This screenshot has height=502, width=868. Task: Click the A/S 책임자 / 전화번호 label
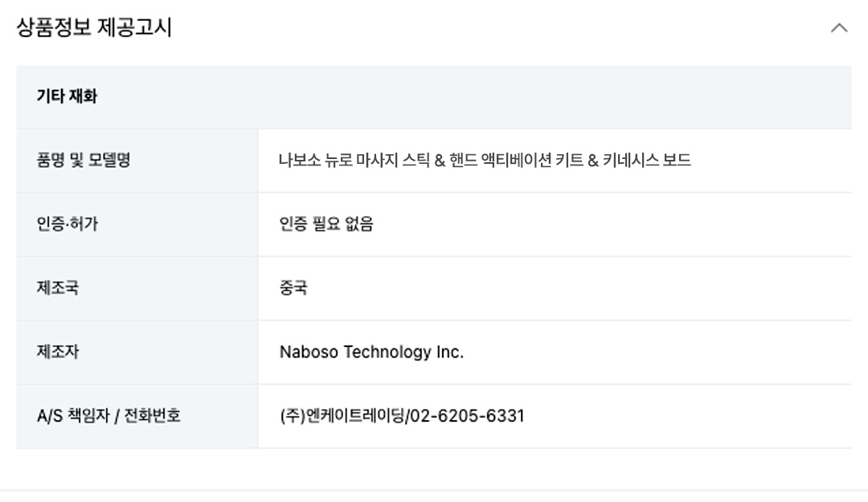tap(108, 416)
